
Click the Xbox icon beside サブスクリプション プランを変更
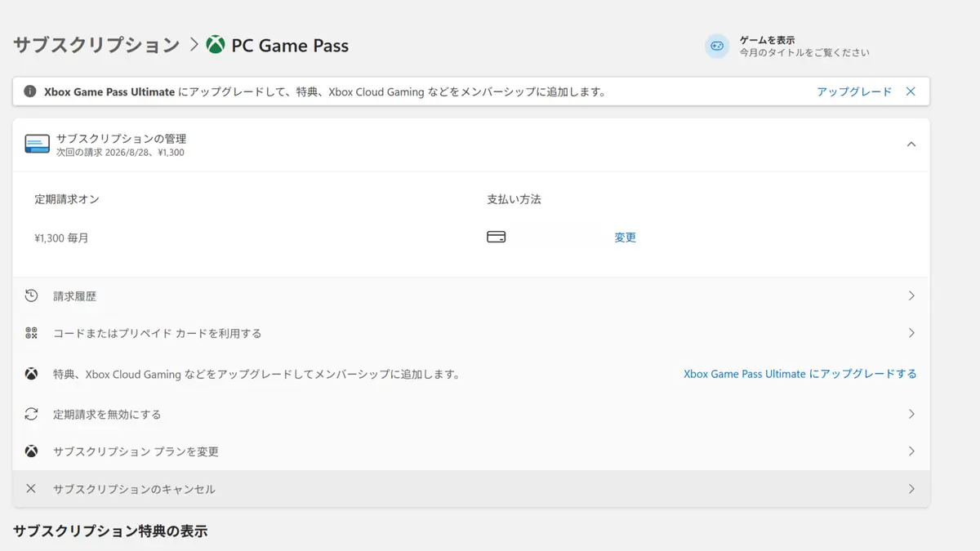(x=31, y=451)
